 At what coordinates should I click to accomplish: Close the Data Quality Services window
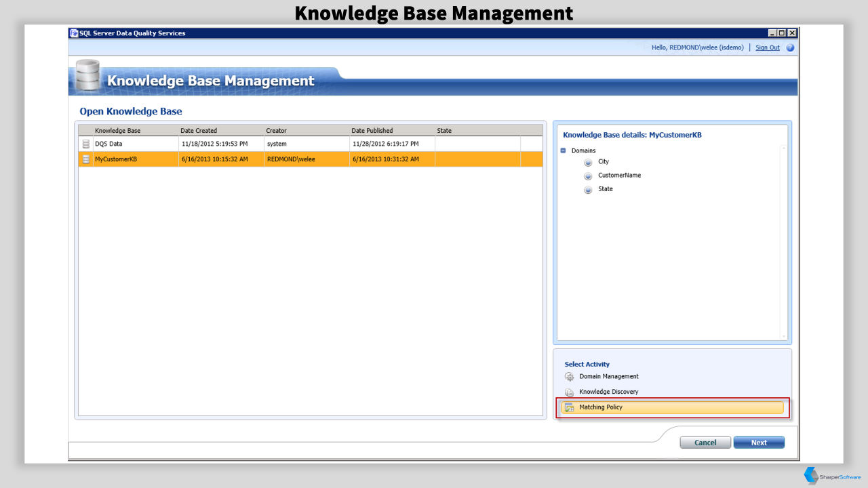pyautogui.click(x=792, y=33)
